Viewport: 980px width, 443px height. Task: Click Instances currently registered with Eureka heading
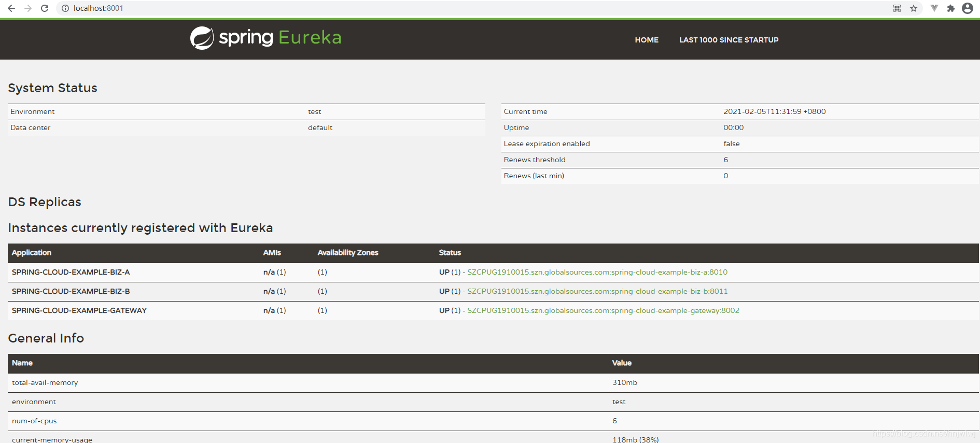[141, 228]
